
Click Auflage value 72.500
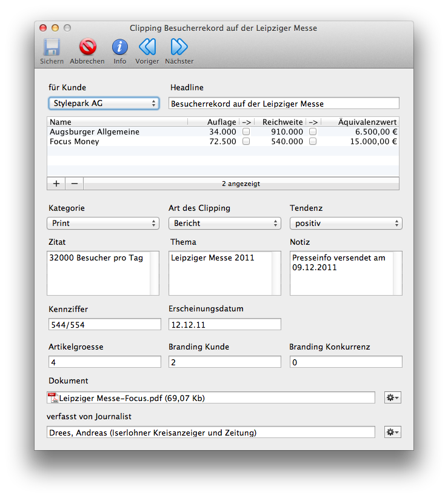pos(222,141)
